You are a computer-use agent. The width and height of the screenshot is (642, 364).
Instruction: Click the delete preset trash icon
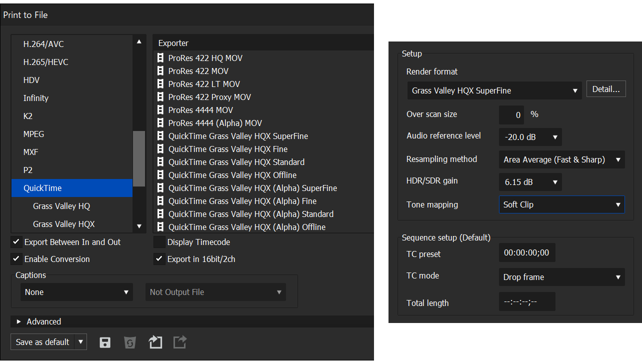(x=130, y=342)
